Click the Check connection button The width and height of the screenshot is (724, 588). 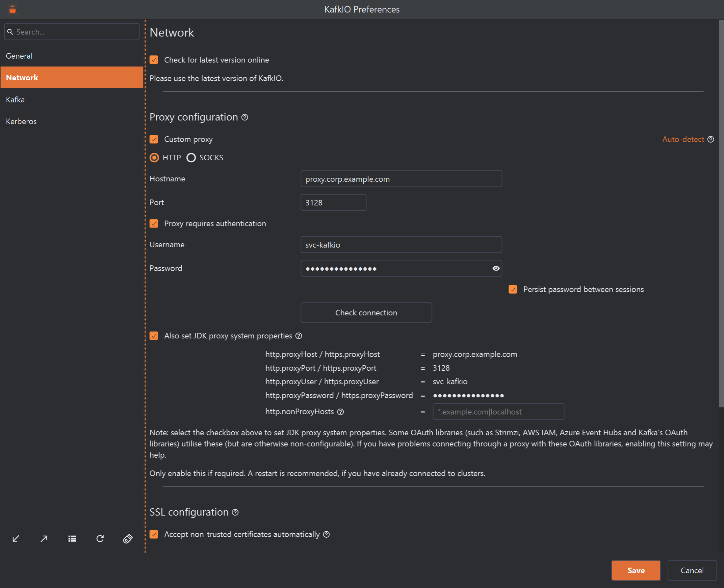coord(366,312)
